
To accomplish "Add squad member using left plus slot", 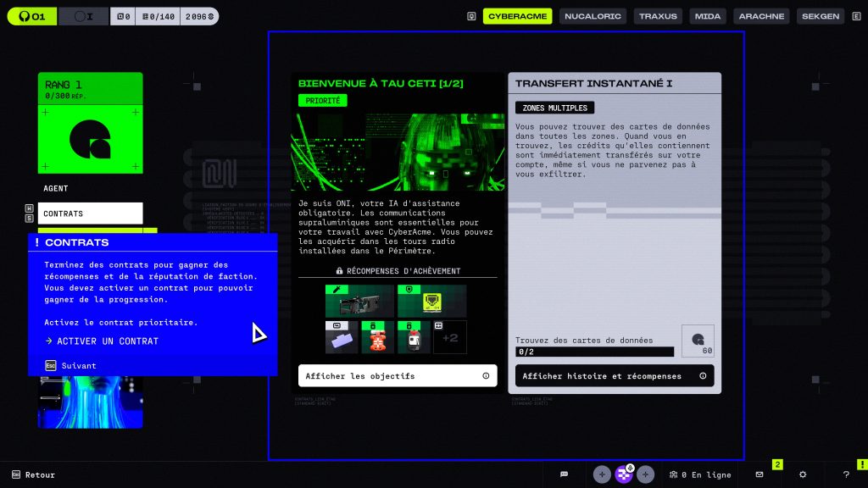I will [602, 474].
